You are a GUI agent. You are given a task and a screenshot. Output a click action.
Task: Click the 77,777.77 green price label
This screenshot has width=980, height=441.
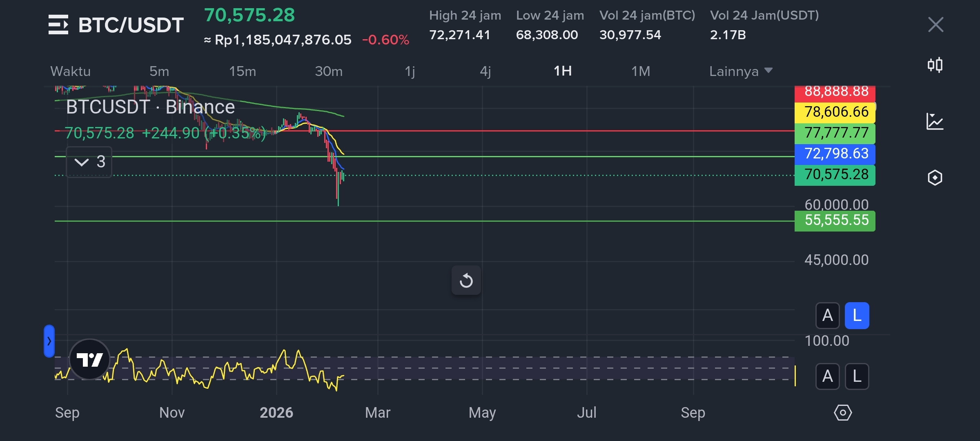pos(835,133)
